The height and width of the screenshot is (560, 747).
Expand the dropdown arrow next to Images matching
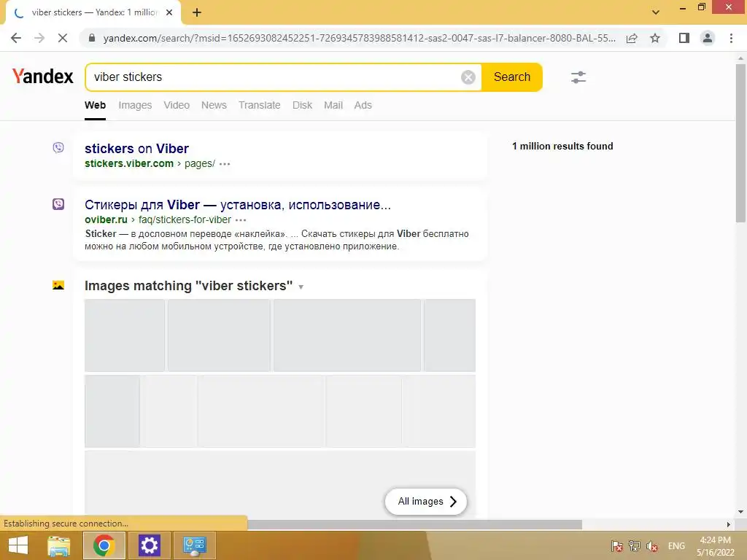tap(301, 287)
